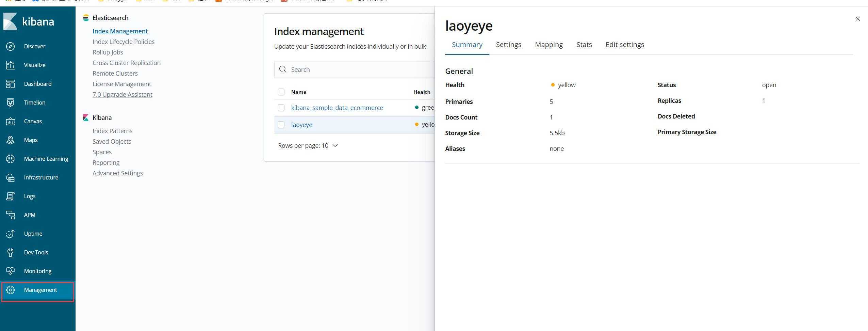Click the Status value open
This screenshot has width=868, height=331.
tap(769, 85)
